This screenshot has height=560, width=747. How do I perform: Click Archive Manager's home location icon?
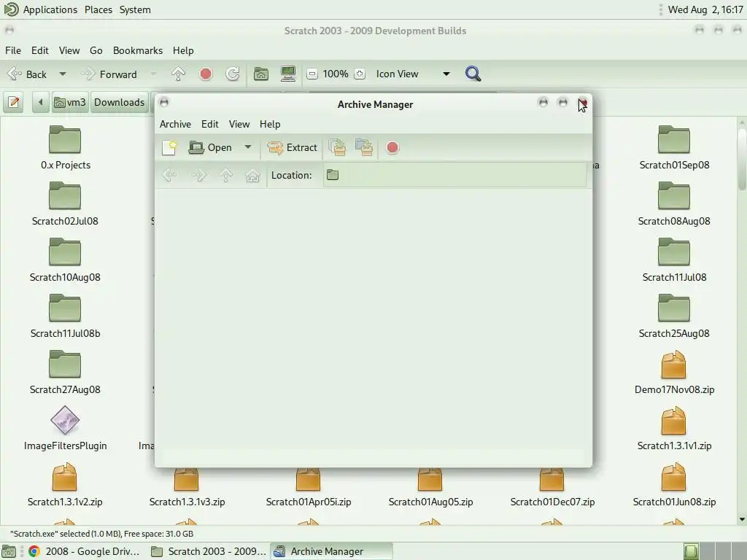(252, 176)
